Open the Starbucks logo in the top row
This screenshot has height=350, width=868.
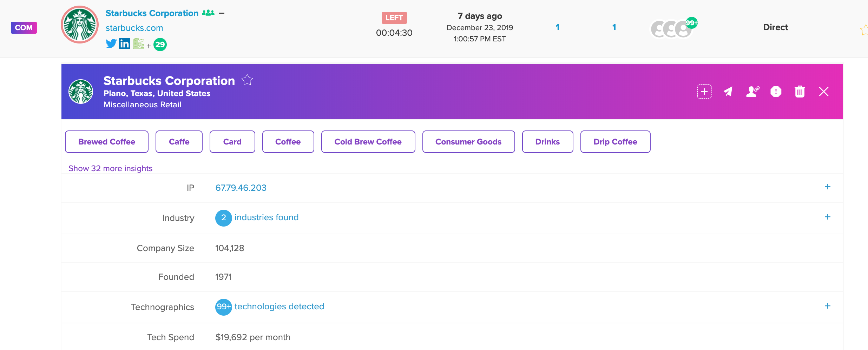[x=80, y=25]
